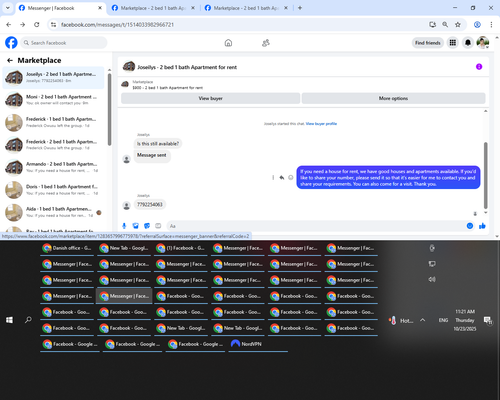Go back using the Marketplace back arrow
The width and height of the screenshot is (500, 400).
10,60
